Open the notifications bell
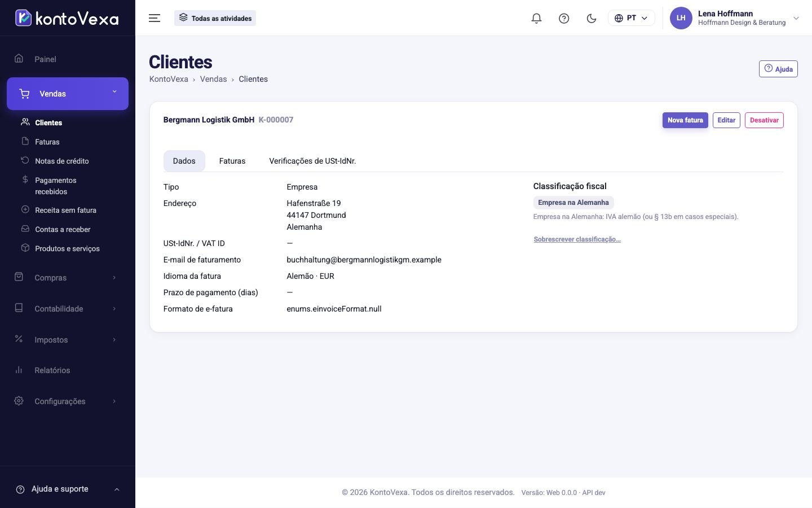The image size is (812, 508). 536,18
